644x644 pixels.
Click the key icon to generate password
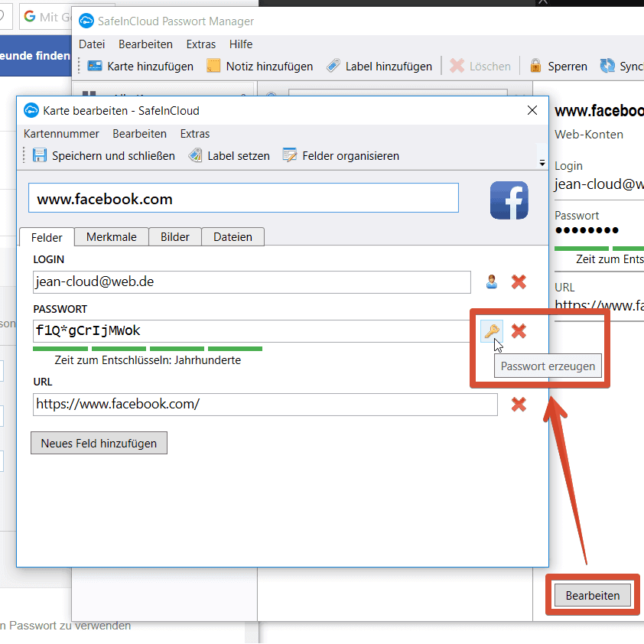[x=492, y=330]
